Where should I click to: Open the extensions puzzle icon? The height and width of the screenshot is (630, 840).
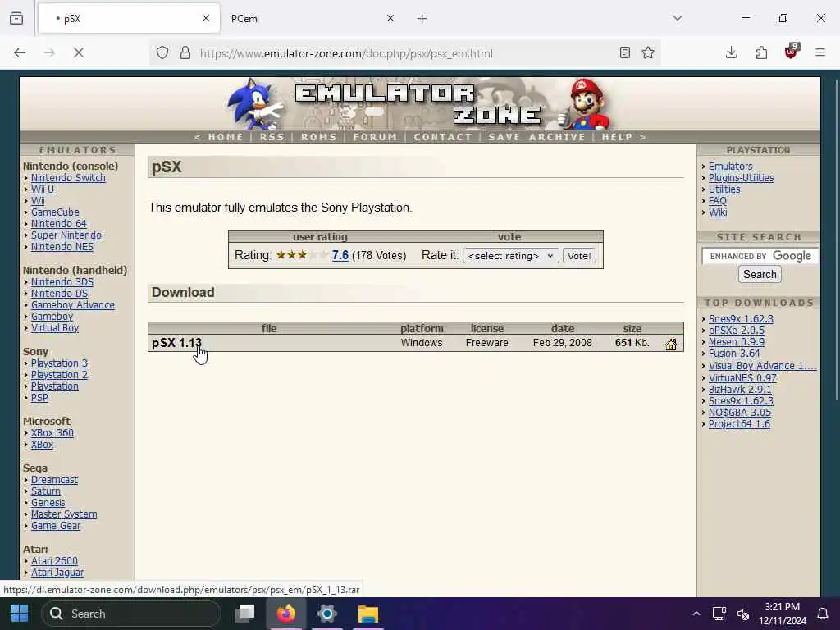tap(761, 52)
